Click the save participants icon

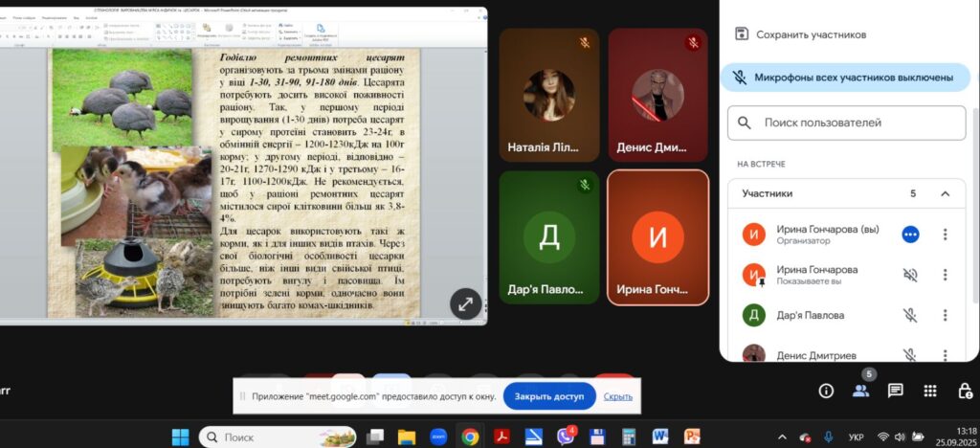742,34
